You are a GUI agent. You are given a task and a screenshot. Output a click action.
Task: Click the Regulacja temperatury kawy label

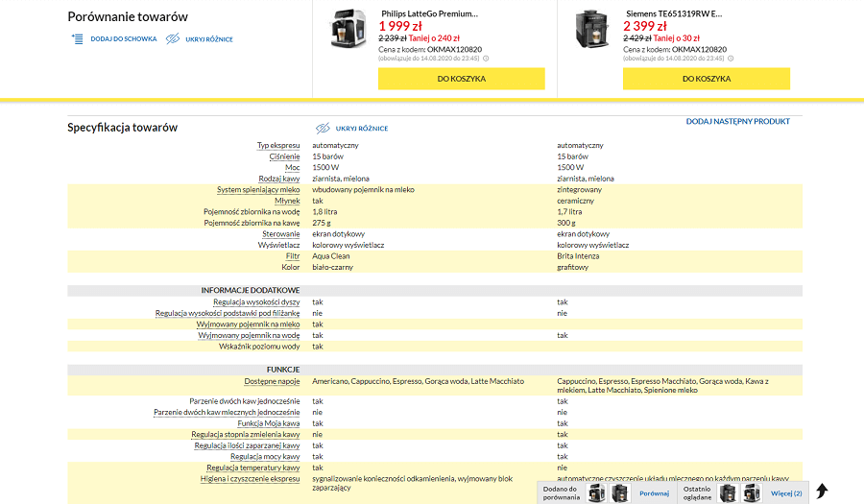[x=253, y=468]
